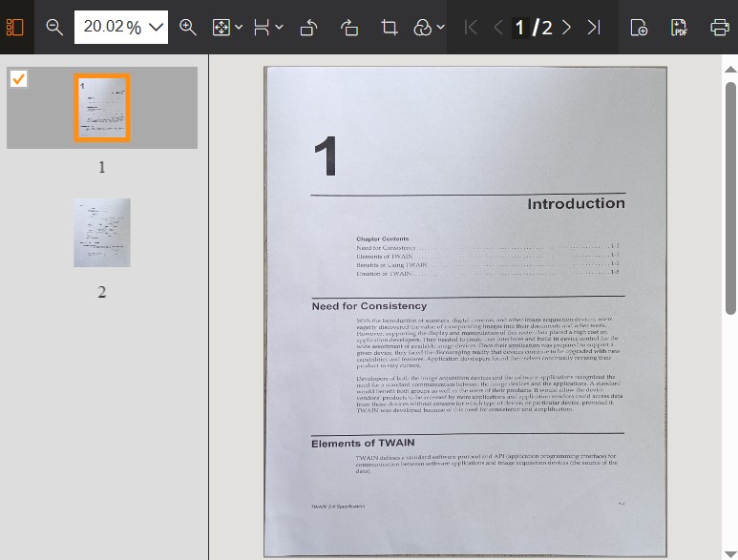Go to the previous page
The width and height of the screenshot is (738, 560).
[497, 27]
